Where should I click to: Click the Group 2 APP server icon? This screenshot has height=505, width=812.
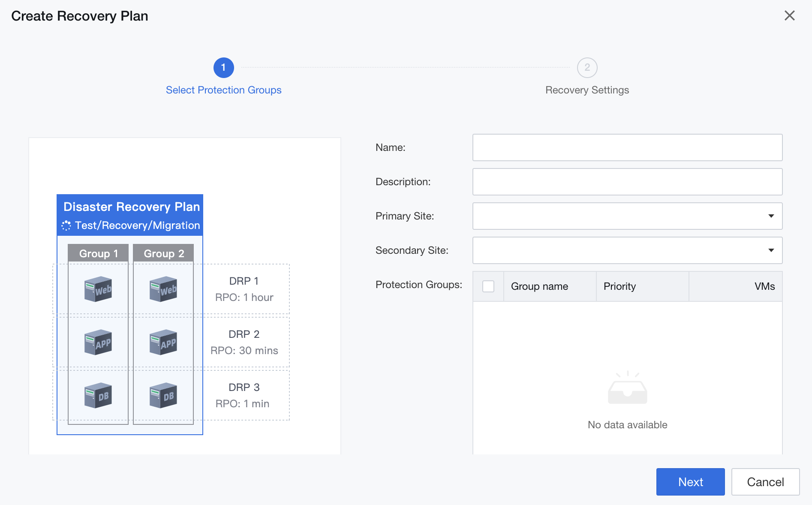[x=163, y=343]
